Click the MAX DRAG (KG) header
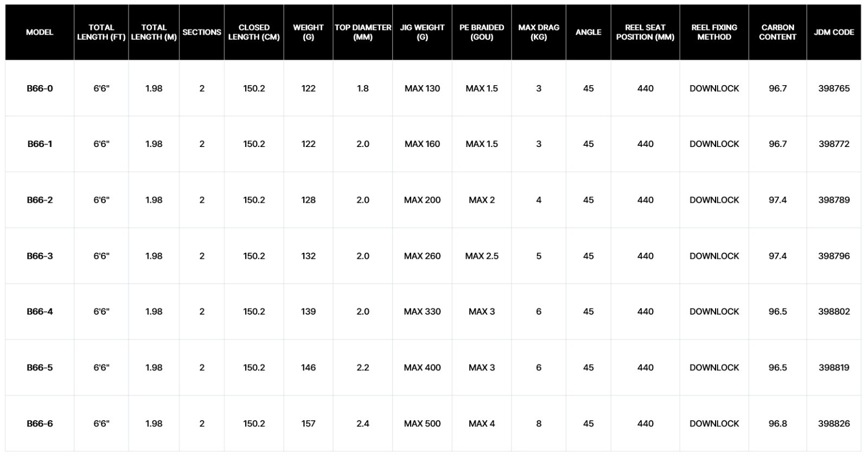Image resolution: width=868 pixels, height=461 pixels. click(539, 32)
